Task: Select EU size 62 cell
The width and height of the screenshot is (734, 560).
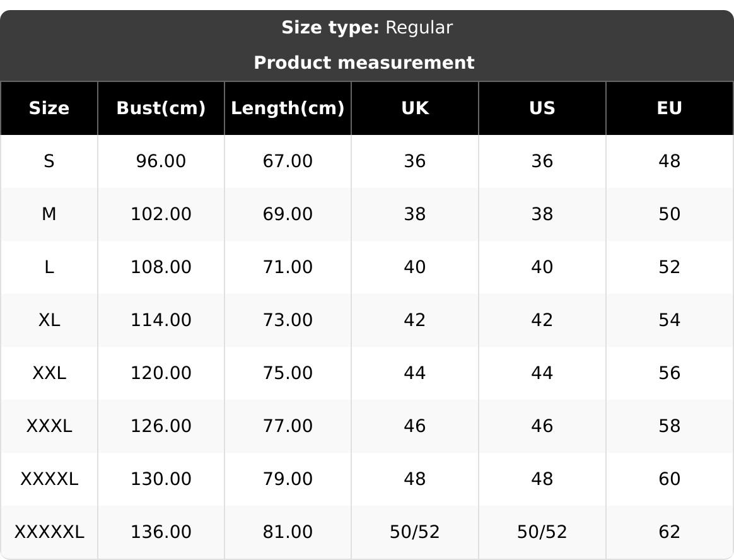Action: (x=669, y=532)
